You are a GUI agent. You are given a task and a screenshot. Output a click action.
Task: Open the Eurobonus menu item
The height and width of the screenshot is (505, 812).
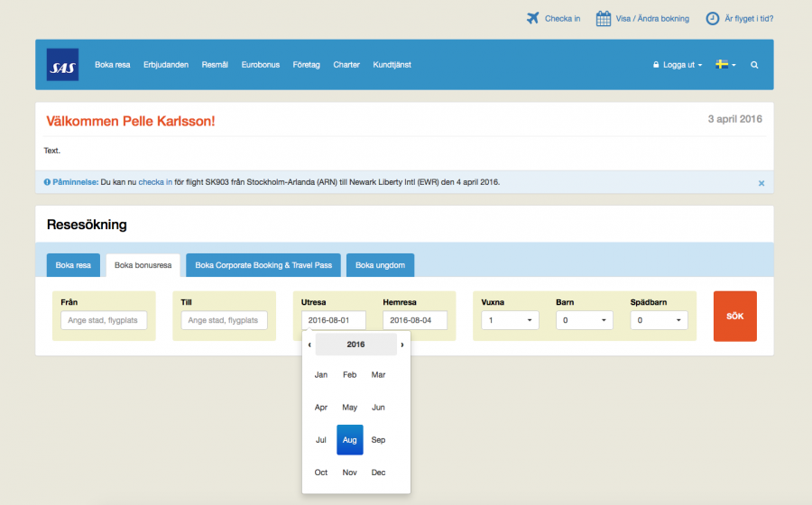tap(261, 65)
